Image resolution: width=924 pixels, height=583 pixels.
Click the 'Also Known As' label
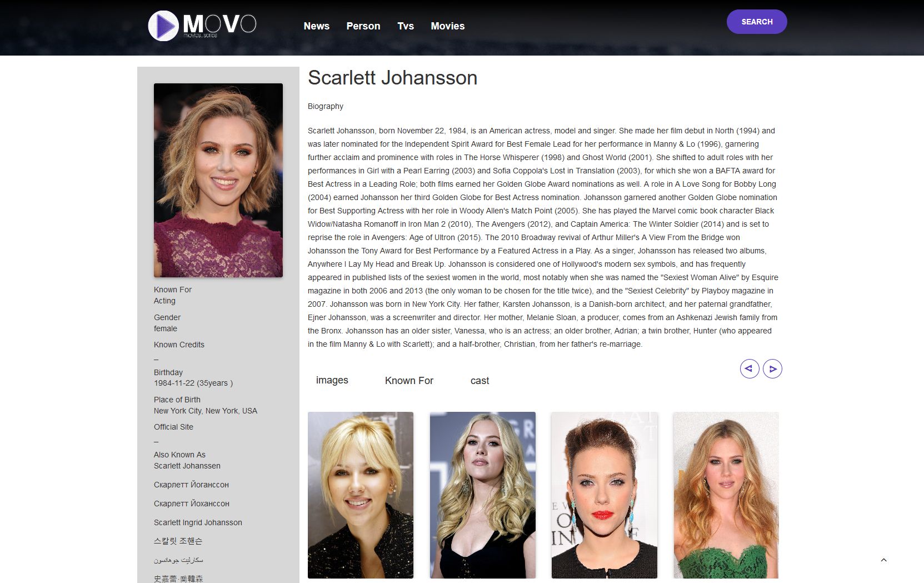pos(179,455)
